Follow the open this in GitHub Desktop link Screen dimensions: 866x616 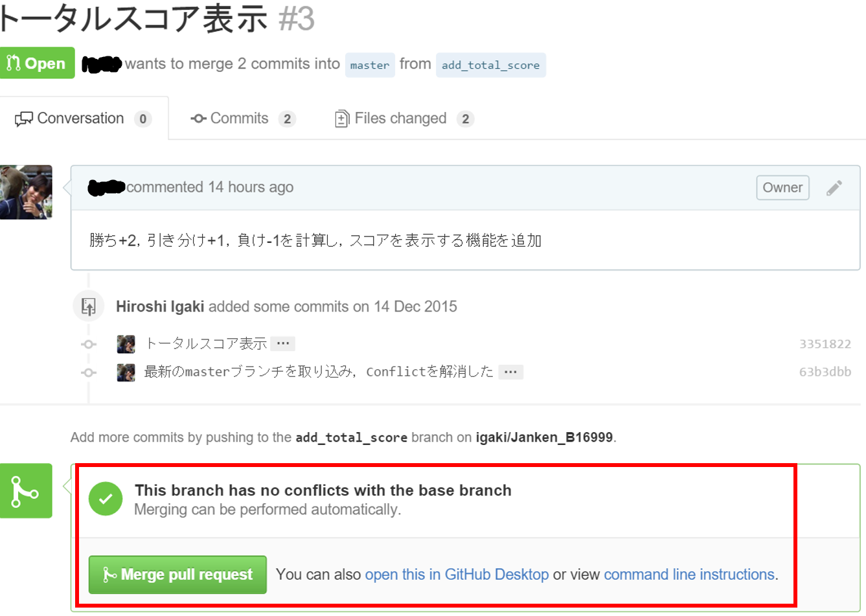457,575
